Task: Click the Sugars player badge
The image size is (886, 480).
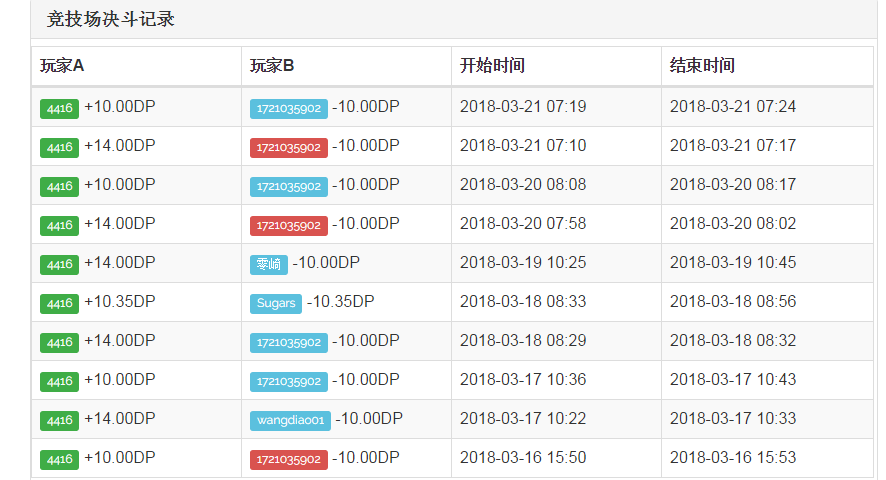Action: 275,303
